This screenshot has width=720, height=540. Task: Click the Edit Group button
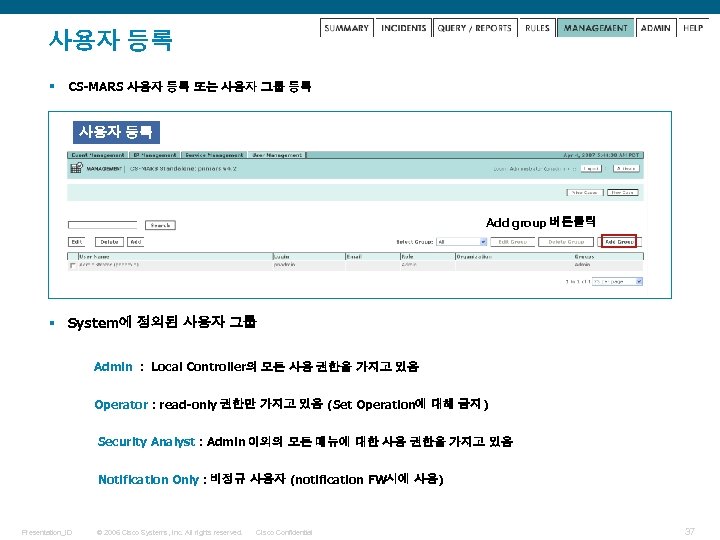coord(512,242)
